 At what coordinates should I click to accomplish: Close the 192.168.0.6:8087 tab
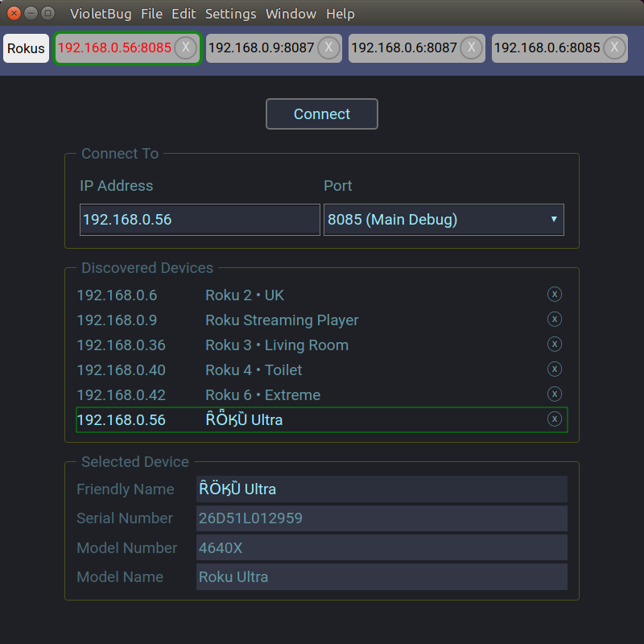pyautogui.click(x=472, y=47)
